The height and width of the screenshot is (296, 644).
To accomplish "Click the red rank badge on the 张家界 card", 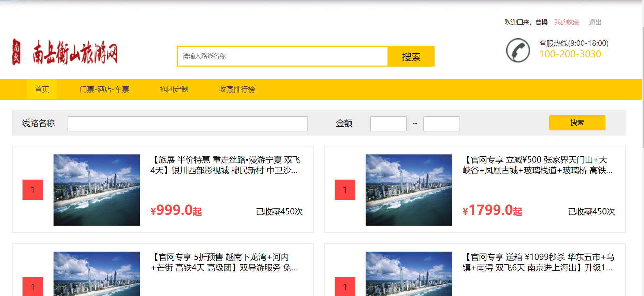I will tap(345, 190).
